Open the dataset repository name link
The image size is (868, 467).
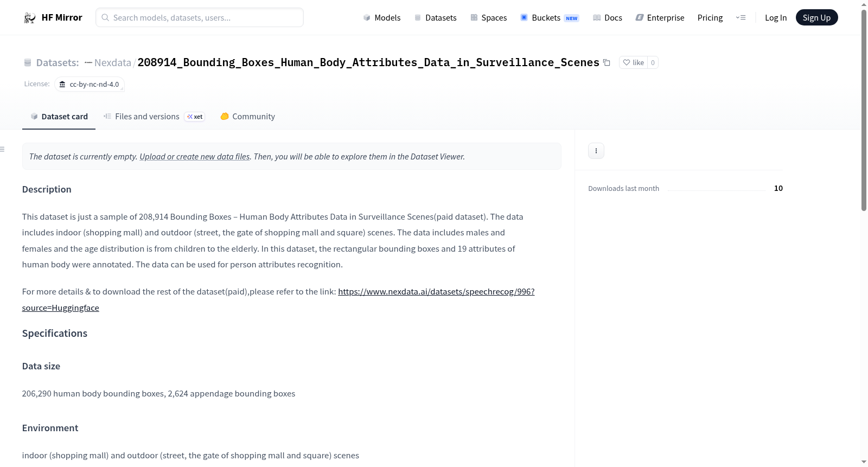pos(368,63)
